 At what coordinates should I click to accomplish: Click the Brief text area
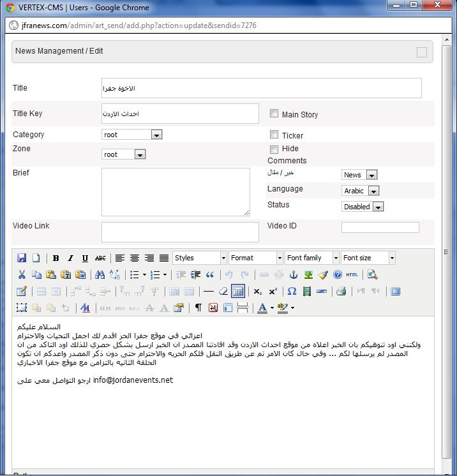(176, 191)
